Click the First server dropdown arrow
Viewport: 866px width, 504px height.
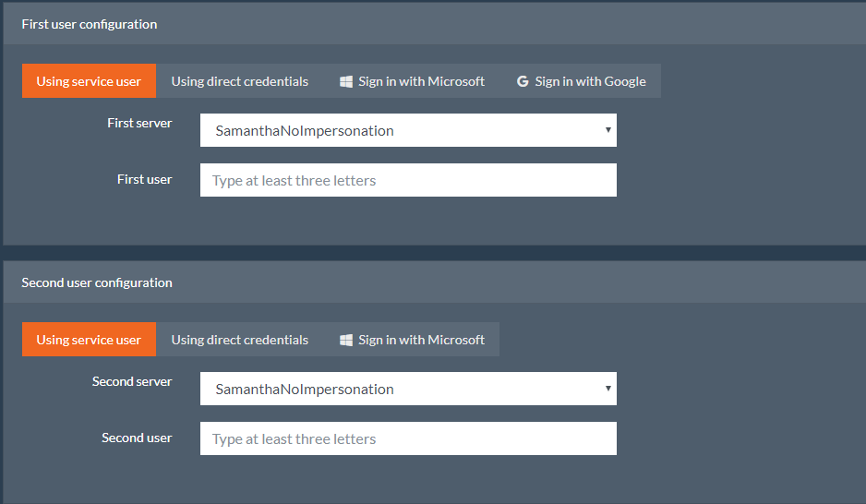coord(608,130)
